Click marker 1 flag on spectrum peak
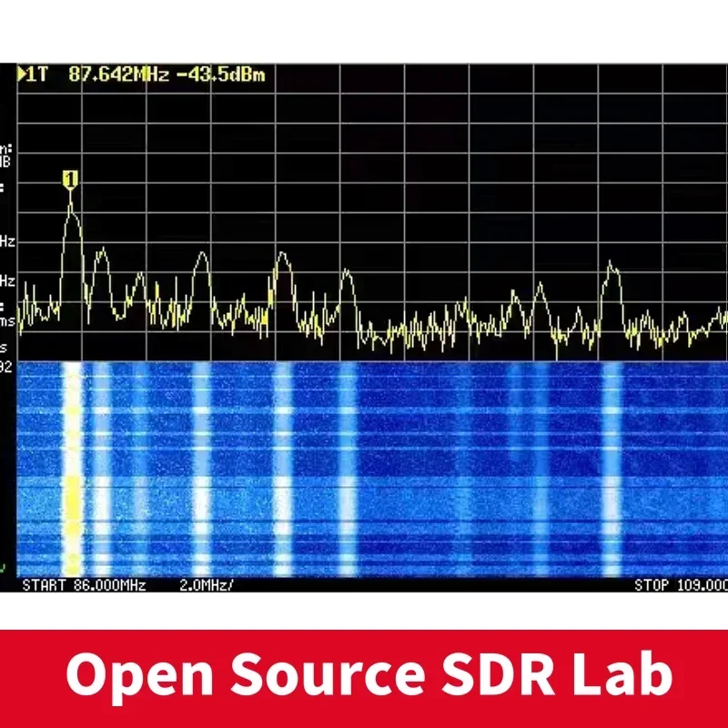 tap(70, 179)
